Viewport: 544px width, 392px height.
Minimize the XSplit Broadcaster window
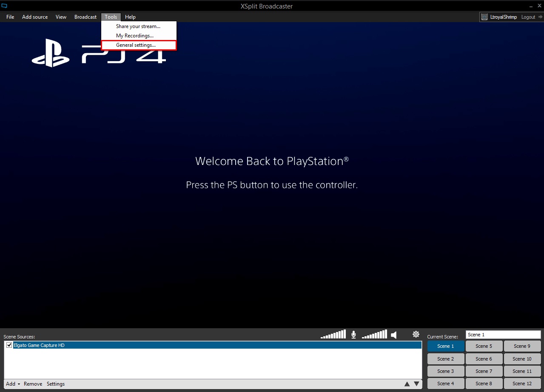(532, 6)
